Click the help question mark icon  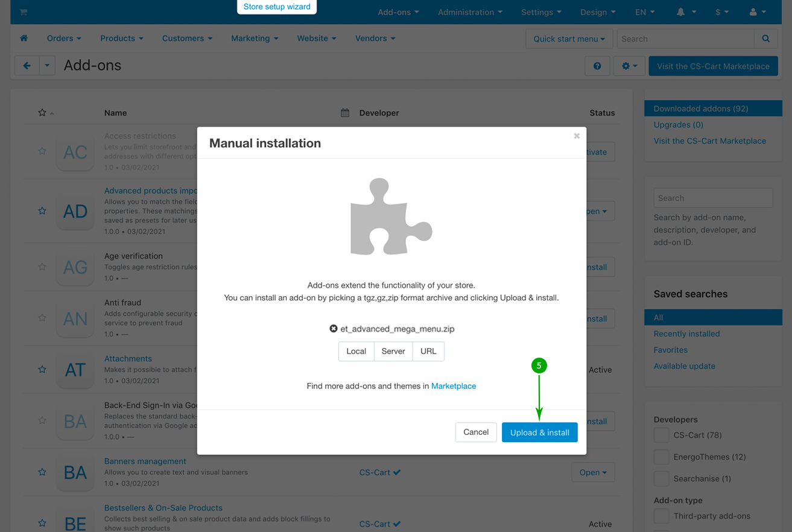click(x=597, y=66)
